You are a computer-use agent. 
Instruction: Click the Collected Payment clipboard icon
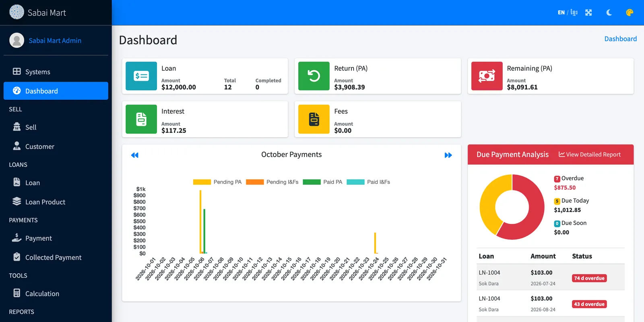coord(17,257)
